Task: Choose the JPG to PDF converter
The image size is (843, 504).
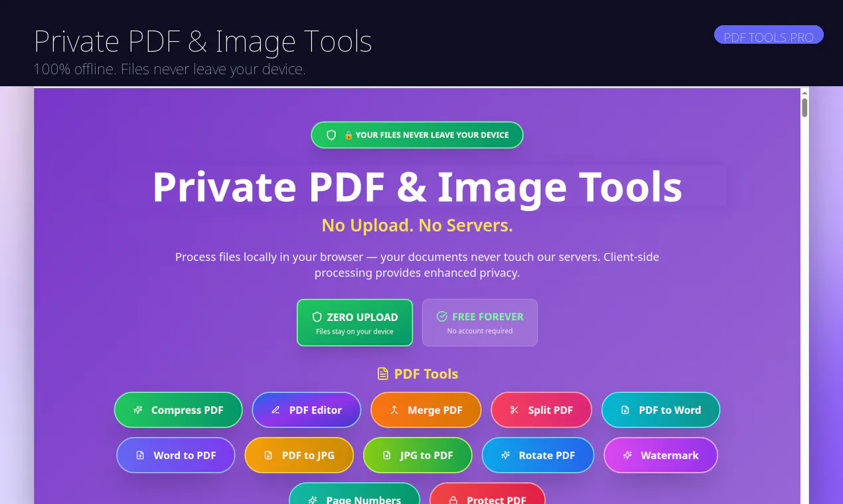Action: (x=418, y=455)
